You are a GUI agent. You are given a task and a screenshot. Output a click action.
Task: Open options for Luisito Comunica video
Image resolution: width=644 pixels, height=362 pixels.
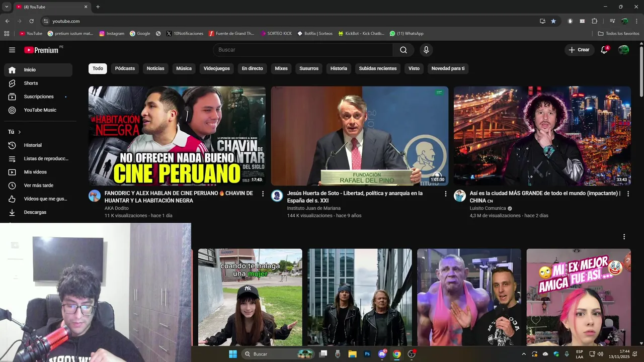tap(628, 194)
